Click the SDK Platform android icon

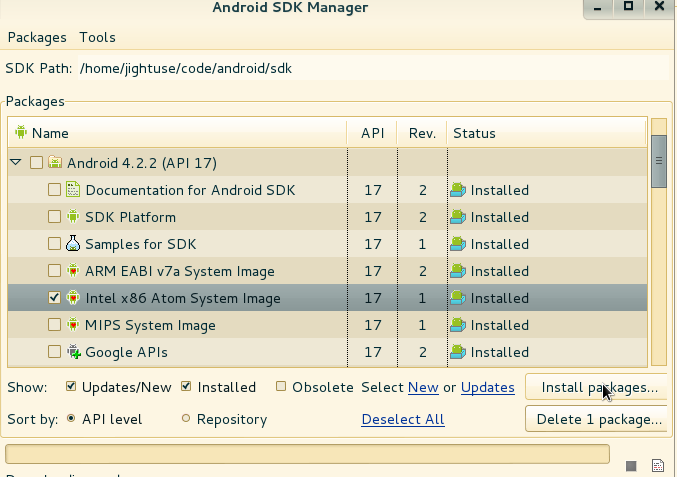73,216
